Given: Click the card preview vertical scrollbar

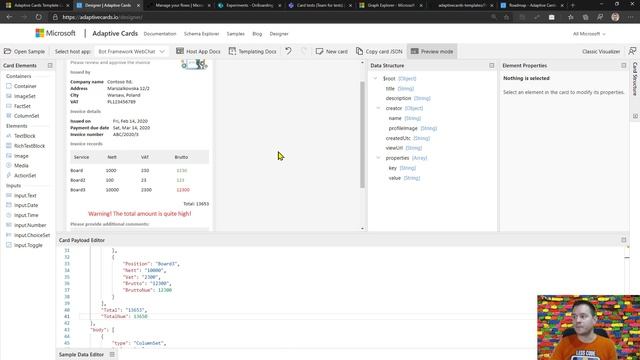Looking at the screenshot, I should point(362,134).
